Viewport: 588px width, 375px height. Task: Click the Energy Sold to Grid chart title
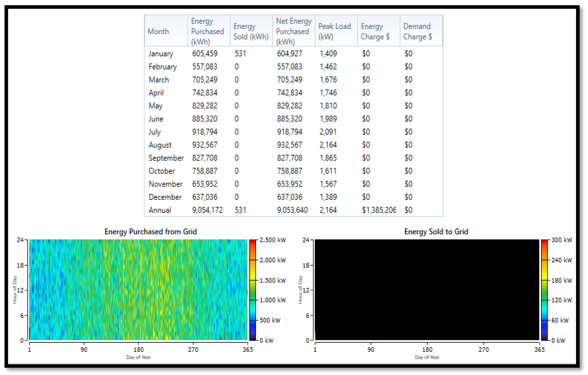(436, 232)
